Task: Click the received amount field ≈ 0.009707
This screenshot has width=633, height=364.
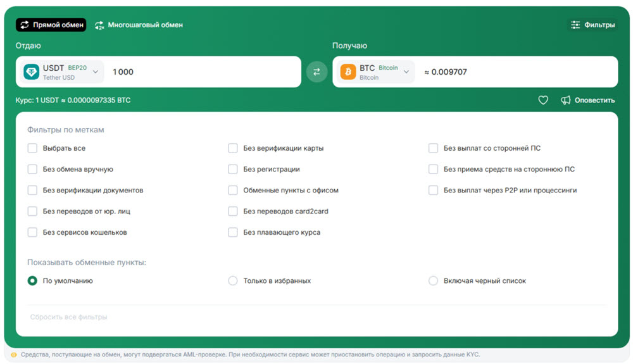Action: pyautogui.click(x=518, y=72)
